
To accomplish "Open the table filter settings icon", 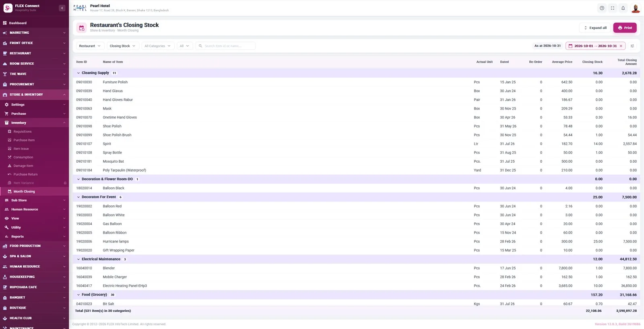I will (632, 46).
